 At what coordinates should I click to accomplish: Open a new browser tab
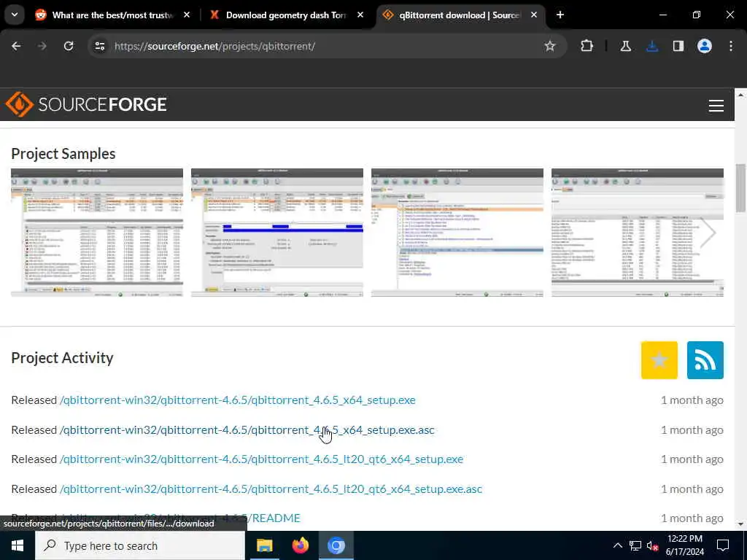click(x=560, y=15)
